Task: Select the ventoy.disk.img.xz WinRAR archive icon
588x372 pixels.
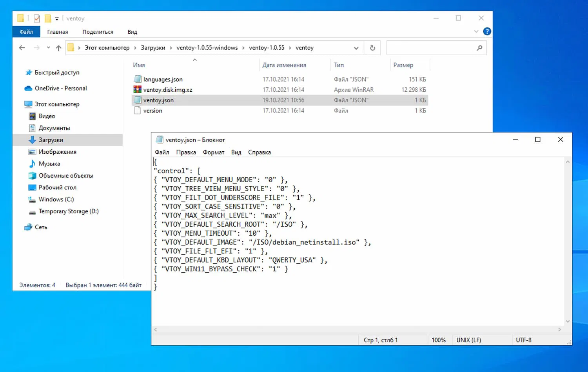Action: pos(137,90)
